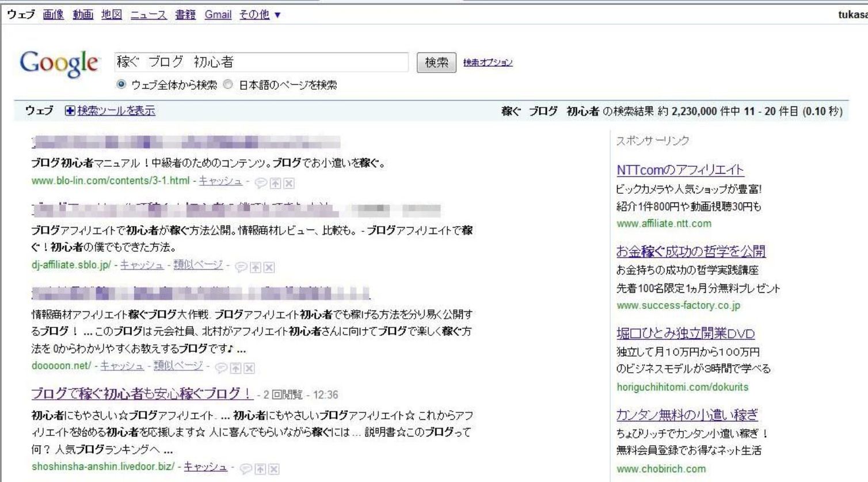Open 地図 in top navigation
The height and width of the screenshot is (482, 868).
[x=112, y=15]
